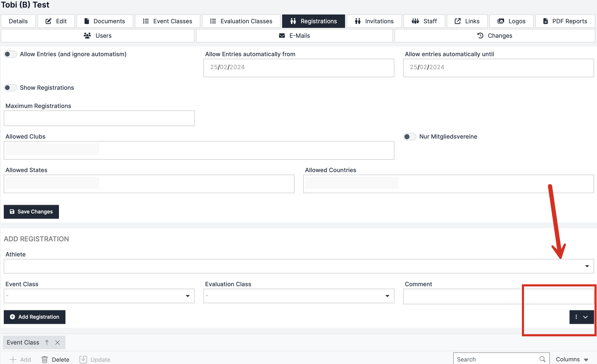Click the Save Changes button
This screenshot has height=364, width=597.
click(x=31, y=212)
